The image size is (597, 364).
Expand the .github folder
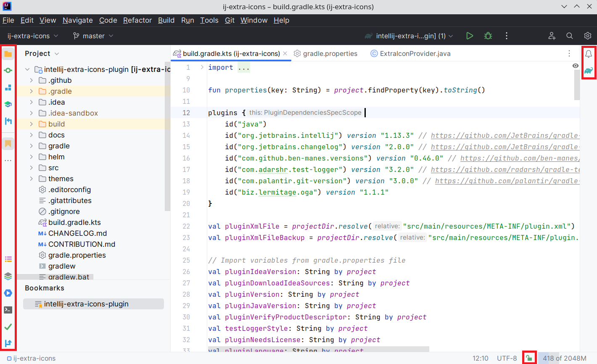(32, 80)
